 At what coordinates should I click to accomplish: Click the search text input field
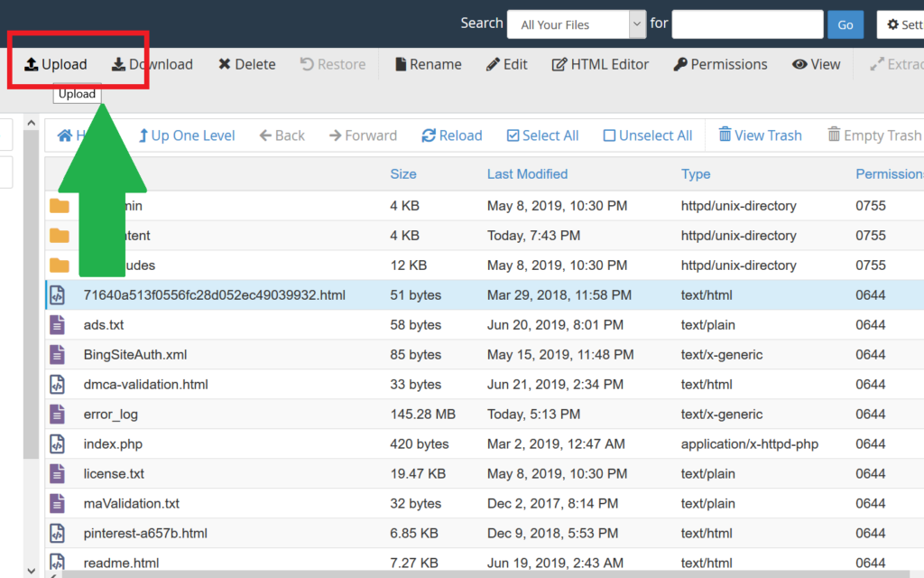coord(747,24)
